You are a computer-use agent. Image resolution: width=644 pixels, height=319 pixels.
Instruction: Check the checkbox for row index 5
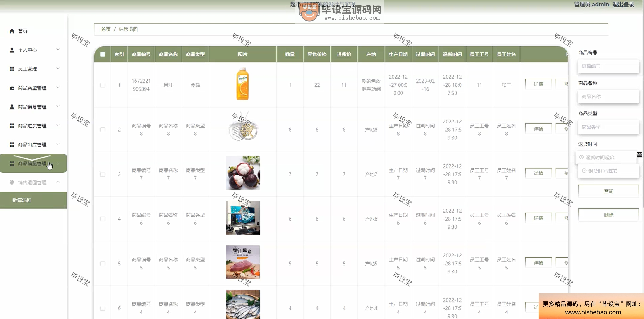pyautogui.click(x=103, y=264)
